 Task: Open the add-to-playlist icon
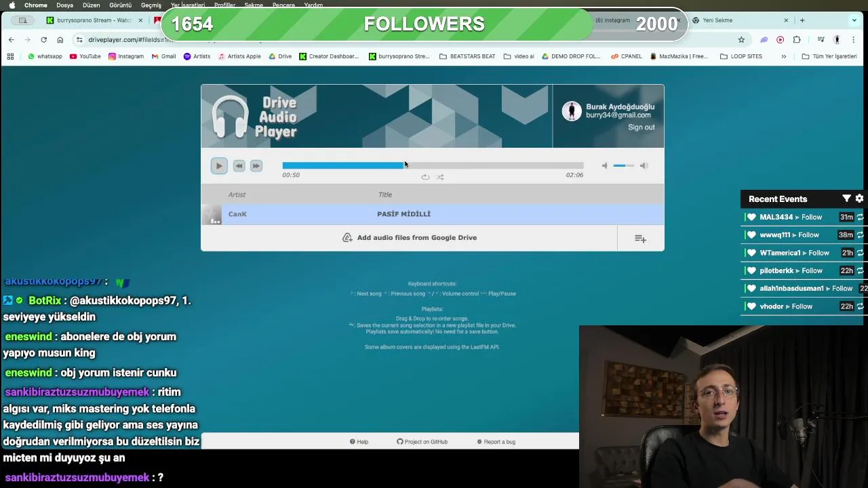pos(640,239)
